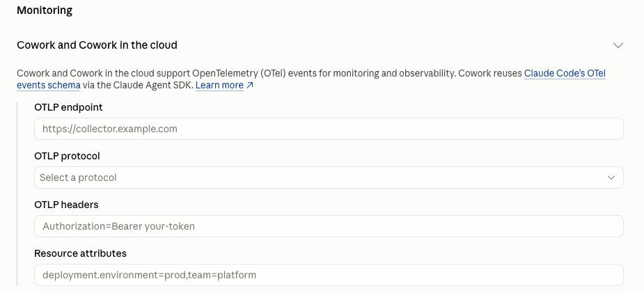644x293 pixels.
Task: Open the OTLP protocol dropdown
Action: pyautogui.click(x=329, y=177)
